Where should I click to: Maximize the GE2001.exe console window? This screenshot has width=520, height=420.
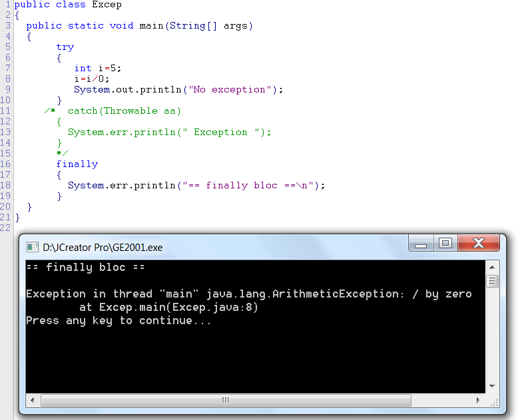coord(445,244)
